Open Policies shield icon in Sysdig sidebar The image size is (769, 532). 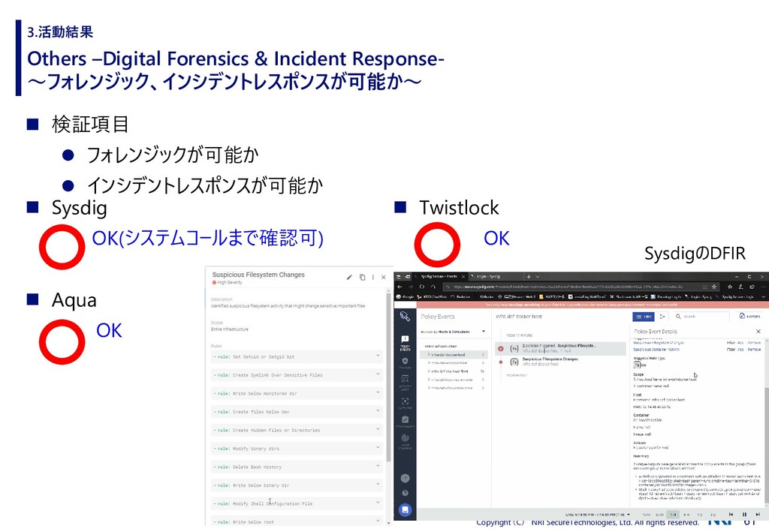coord(405,362)
